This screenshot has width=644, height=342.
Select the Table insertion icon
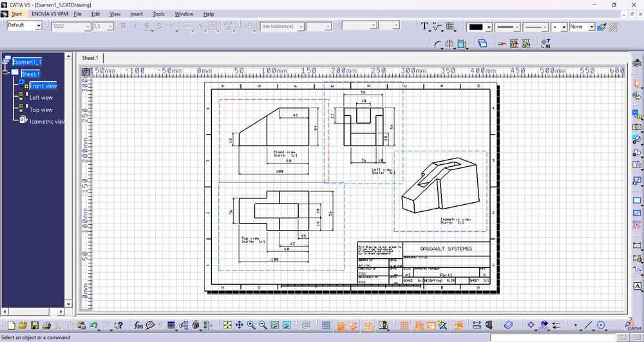coord(450,26)
